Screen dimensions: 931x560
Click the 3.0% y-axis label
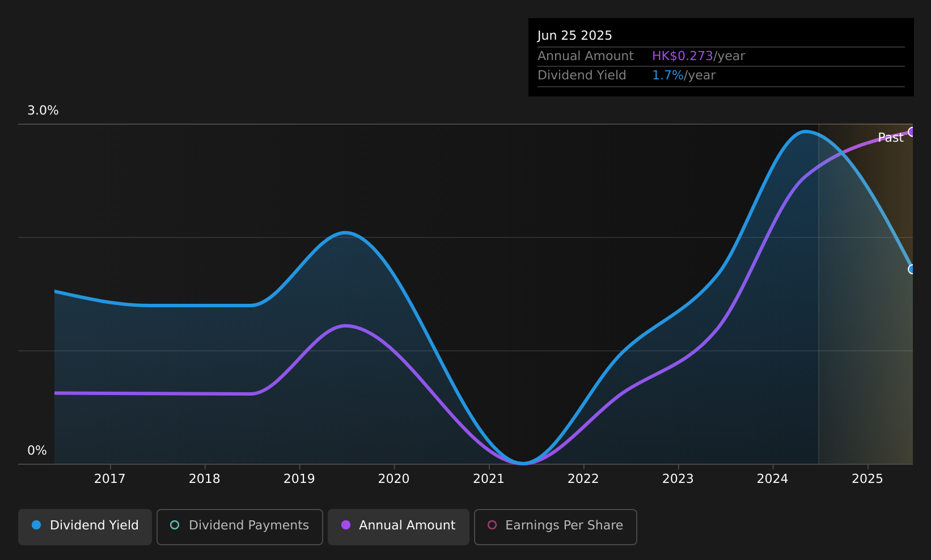[43, 111]
